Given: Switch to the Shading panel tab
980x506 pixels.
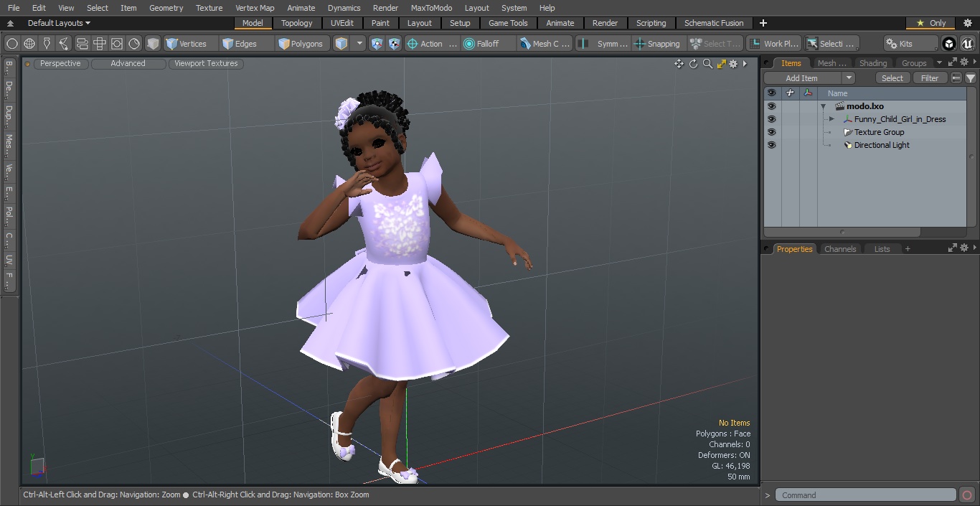Looking at the screenshot, I should click(x=873, y=63).
